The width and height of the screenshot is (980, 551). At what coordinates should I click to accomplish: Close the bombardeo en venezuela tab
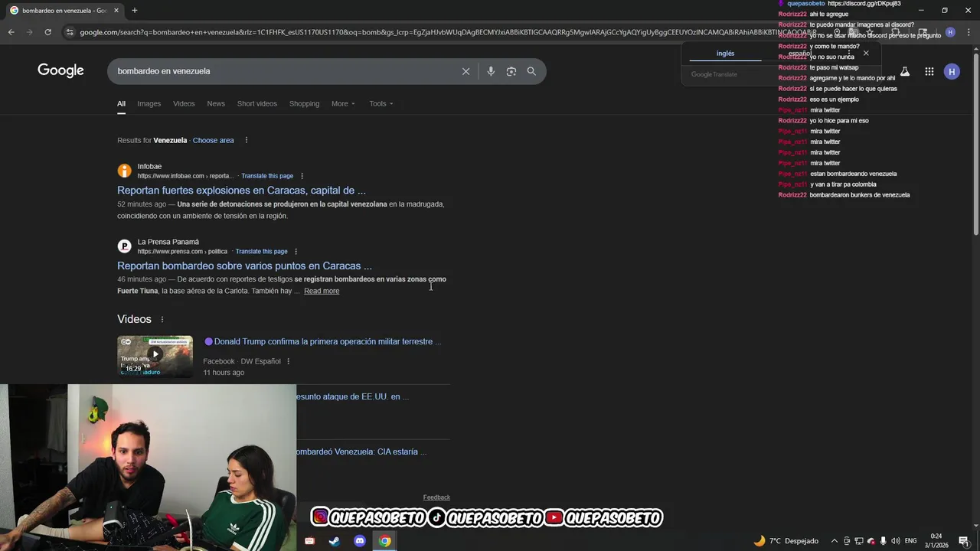116,11
